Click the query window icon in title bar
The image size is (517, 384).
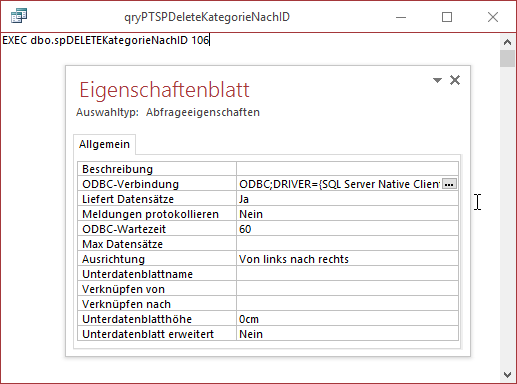(x=19, y=16)
